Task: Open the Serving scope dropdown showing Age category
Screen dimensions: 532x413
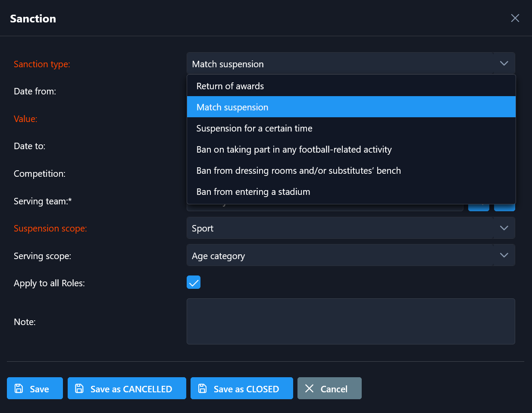Action: coord(340,256)
